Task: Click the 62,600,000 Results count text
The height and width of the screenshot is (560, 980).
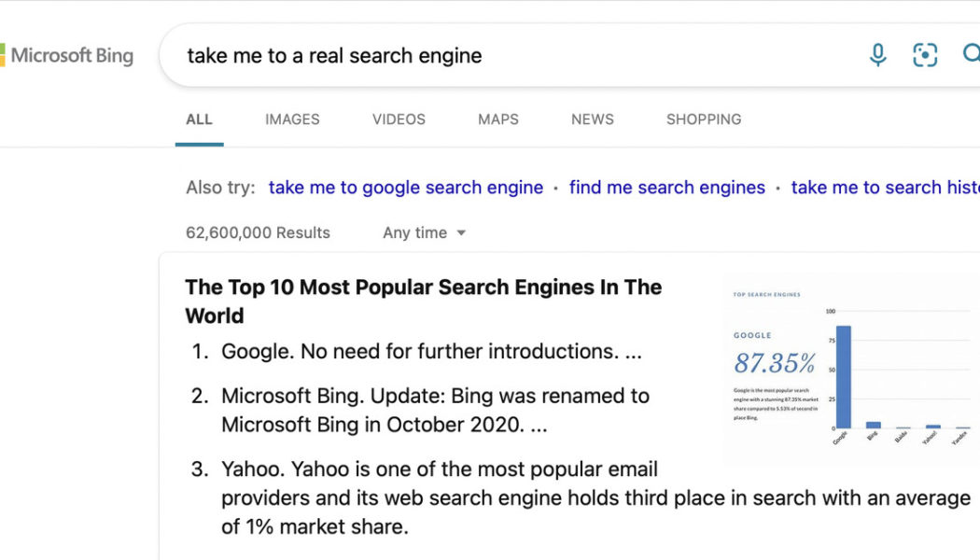Action: point(257,232)
